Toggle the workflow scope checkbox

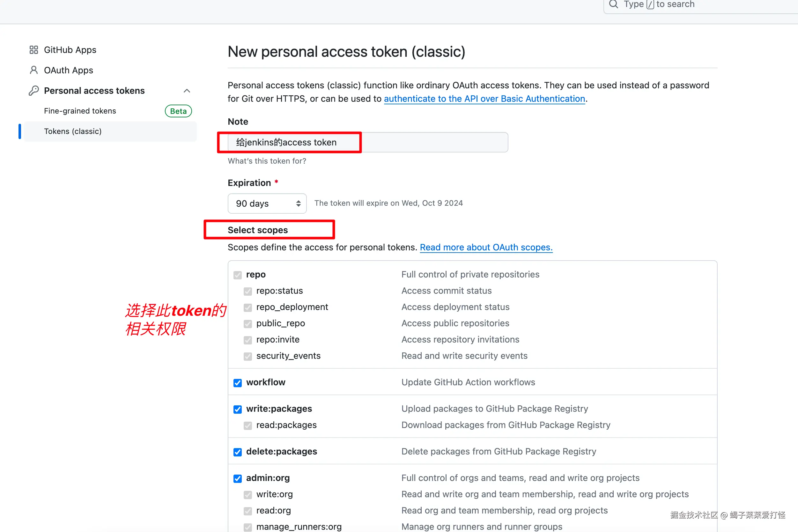click(x=238, y=383)
